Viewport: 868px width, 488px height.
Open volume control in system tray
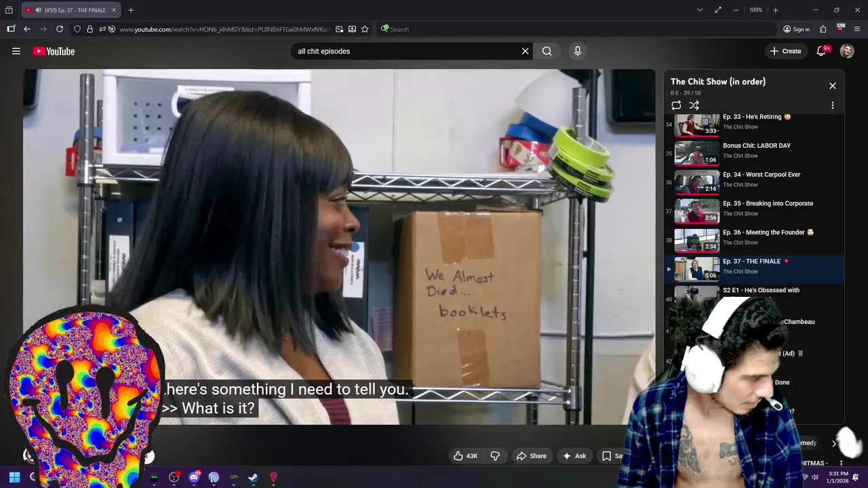(815, 477)
